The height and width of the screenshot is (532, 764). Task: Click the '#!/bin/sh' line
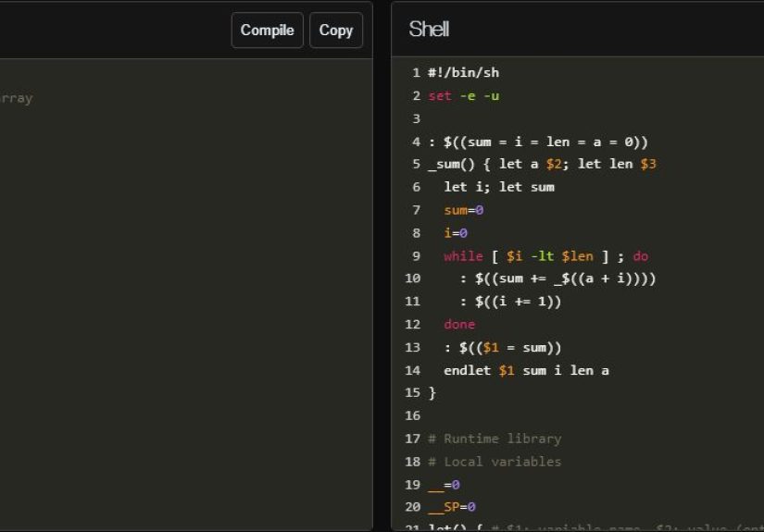pos(463,72)
